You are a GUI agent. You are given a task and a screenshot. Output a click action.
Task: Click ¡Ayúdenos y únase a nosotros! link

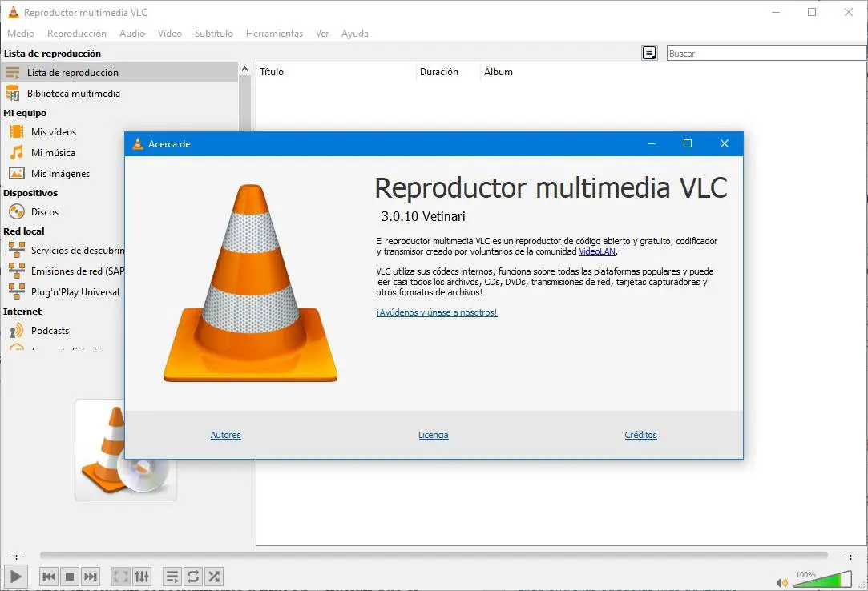[x=437, y=312]
